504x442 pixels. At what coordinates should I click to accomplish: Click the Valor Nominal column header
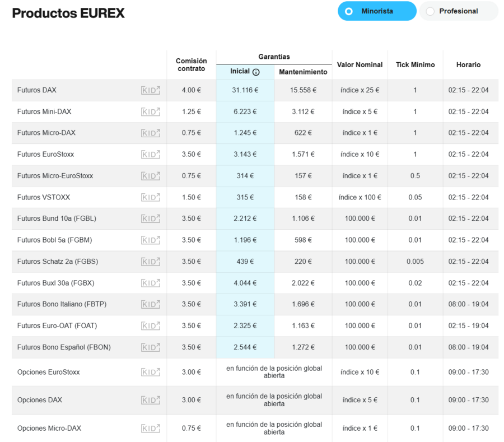(x=360, y=64)
